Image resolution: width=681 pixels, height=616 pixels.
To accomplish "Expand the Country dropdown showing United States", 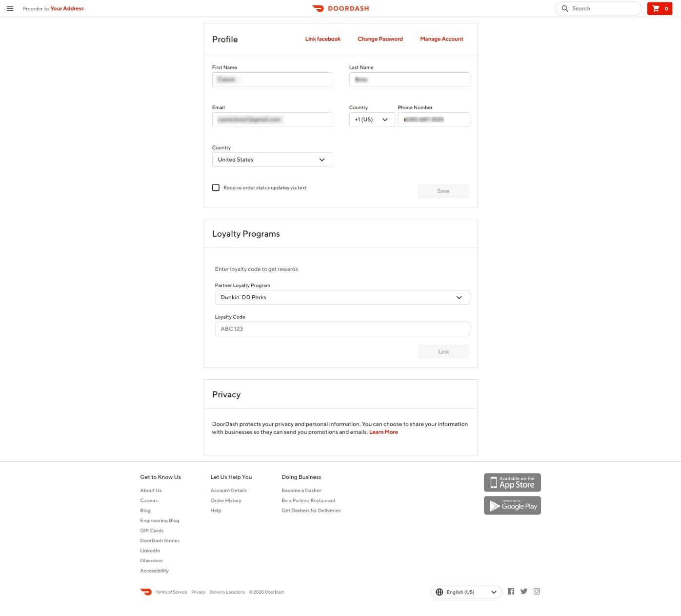I will tap(272, 160).
